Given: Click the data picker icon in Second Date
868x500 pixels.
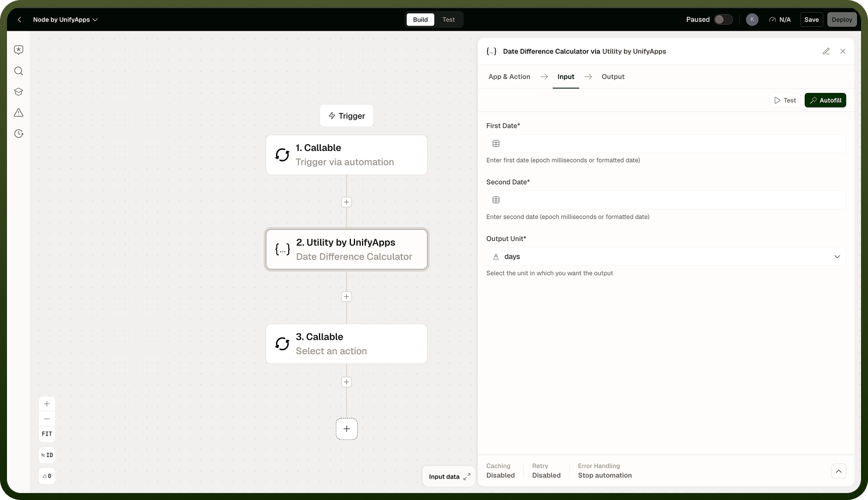Looking at the screenshot, I should click(x=496, y=200).
